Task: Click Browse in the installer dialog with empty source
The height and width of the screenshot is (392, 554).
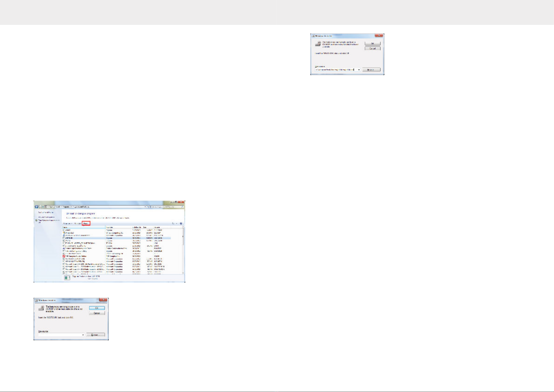Action: (96, 335)
